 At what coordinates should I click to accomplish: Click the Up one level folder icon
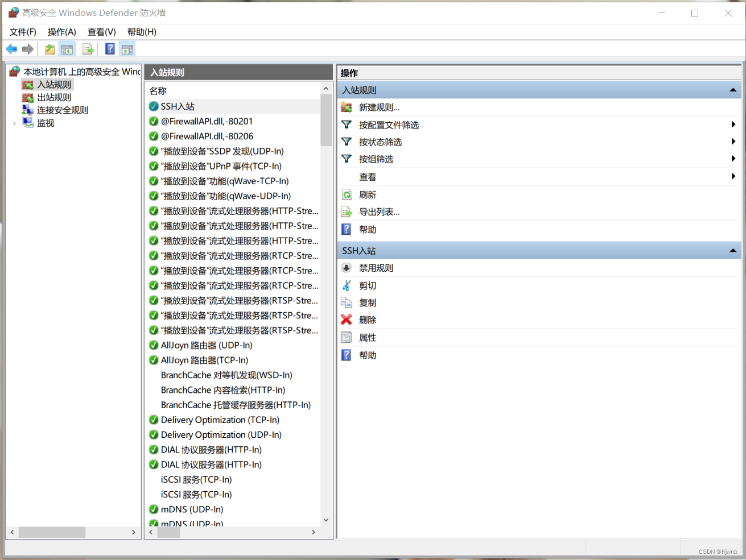[x=50, y=49]
